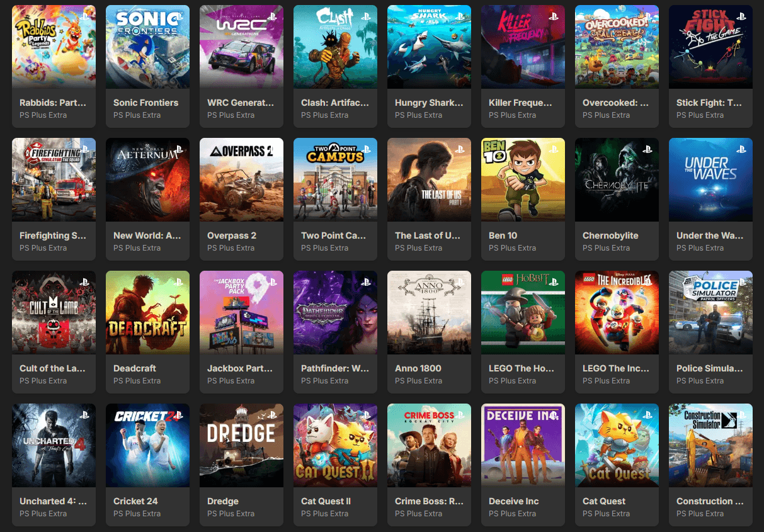Open the Anno 1800 title link

[418, 368]
